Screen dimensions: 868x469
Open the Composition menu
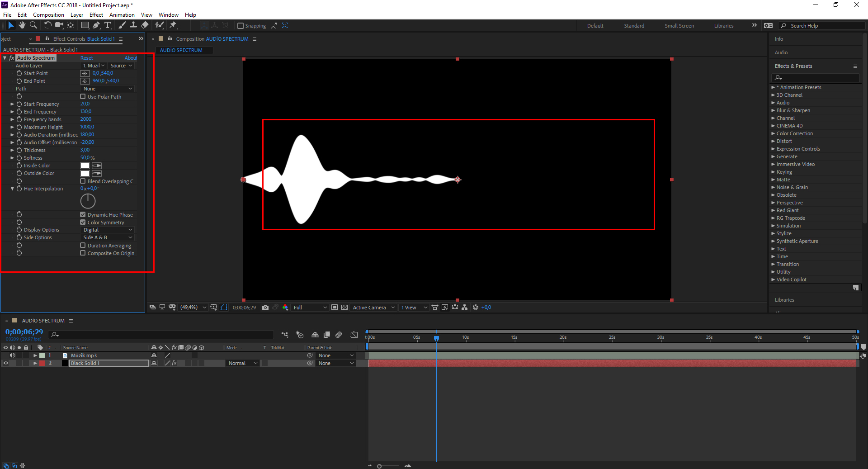pyautogui.click(x=48, y=15)
